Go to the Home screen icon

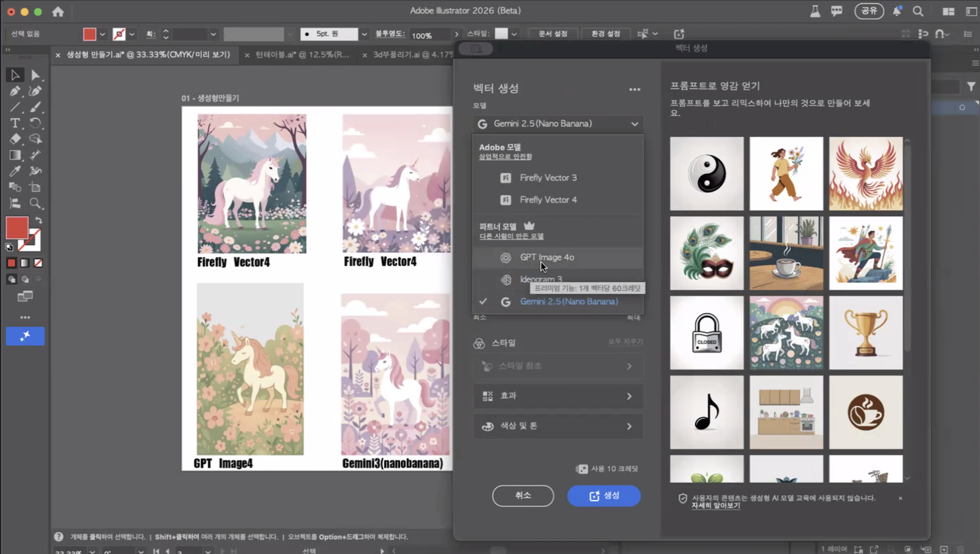pyautogui.click(x=58, y=11)
